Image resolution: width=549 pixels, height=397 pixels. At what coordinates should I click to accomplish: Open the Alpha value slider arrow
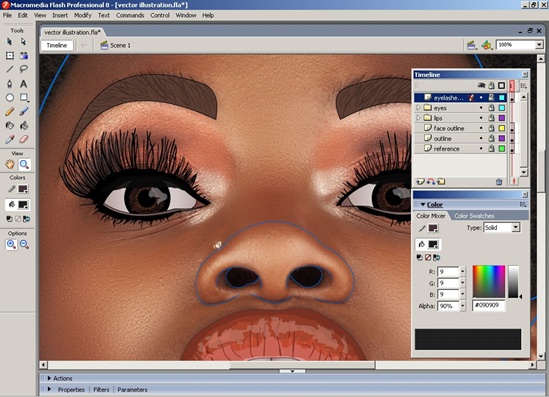coord(463,306)
